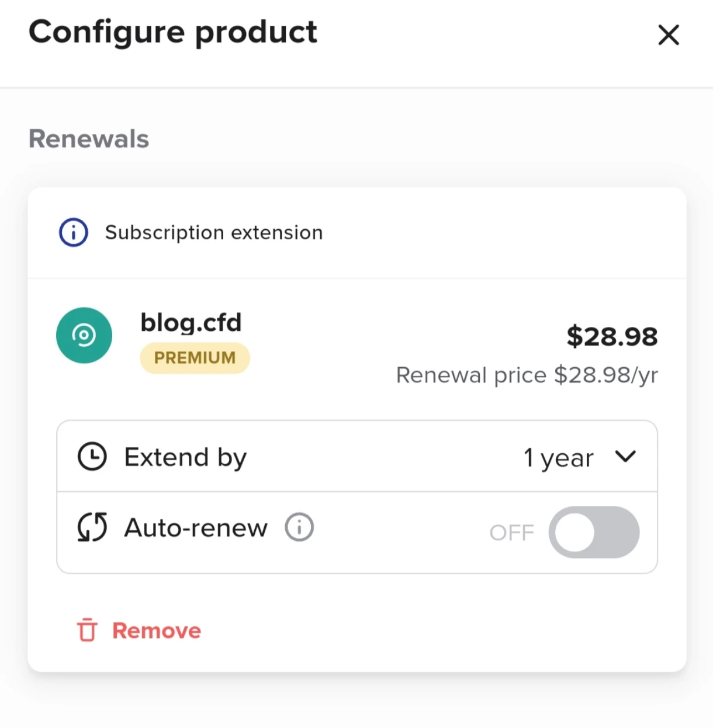Click the Auto-renew circular arrows icon
This screenshot has height=728, width=713.
pyautogui.click(x=92, y=527)
